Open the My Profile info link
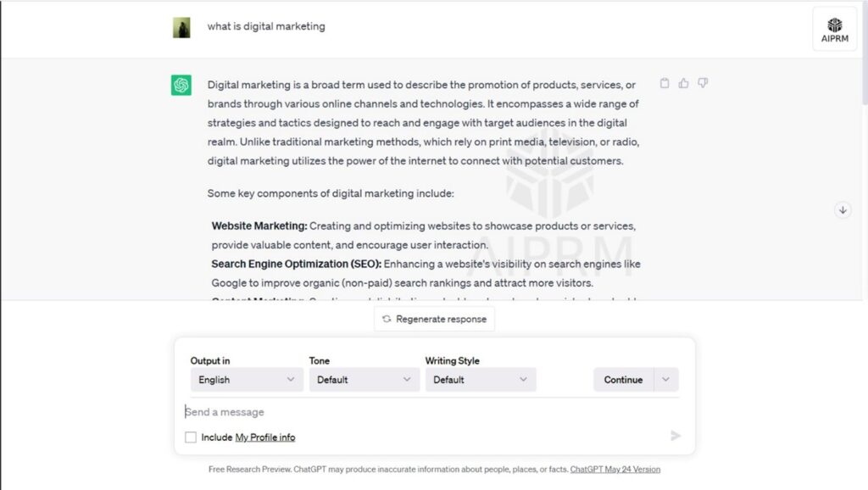The height and width of the screenshot is (490, 868). pos(265,437)
